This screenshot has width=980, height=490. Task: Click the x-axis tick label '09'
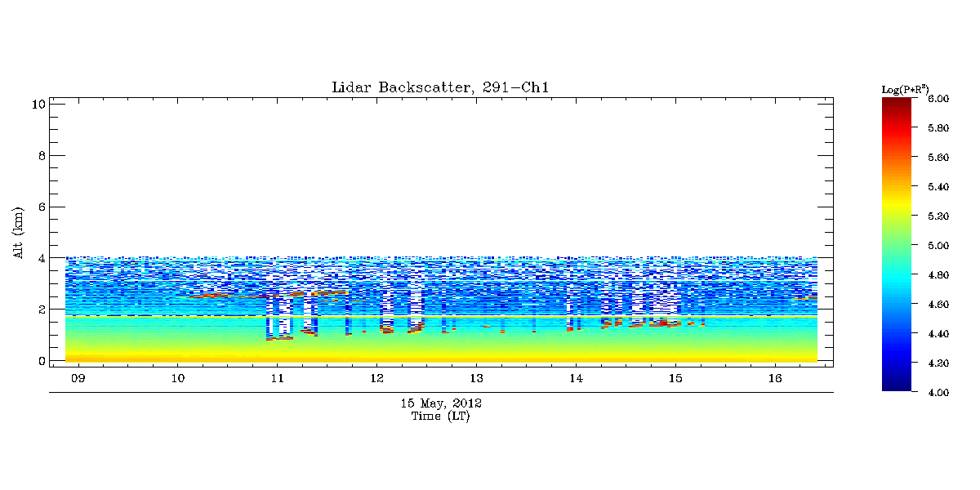[x=78, y=379]
